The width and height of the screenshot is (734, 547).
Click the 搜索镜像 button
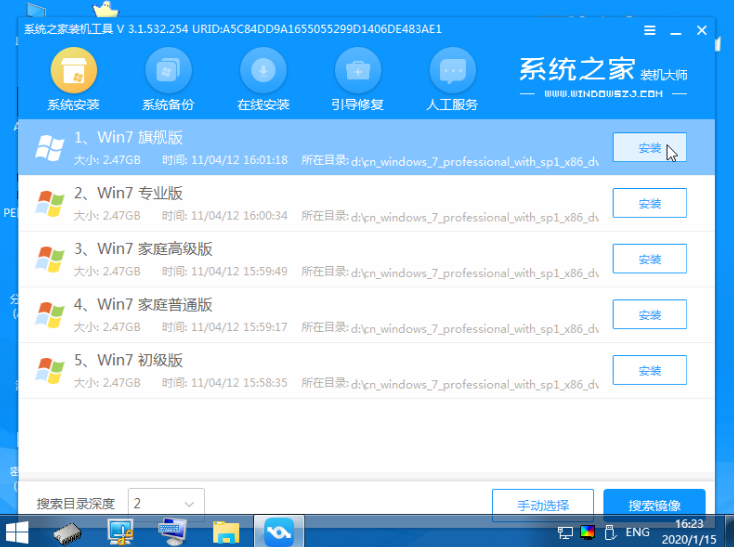[654, 505]
